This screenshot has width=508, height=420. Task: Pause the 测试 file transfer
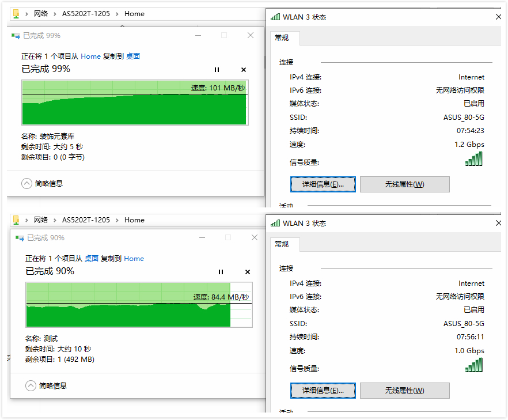point(221,271)
